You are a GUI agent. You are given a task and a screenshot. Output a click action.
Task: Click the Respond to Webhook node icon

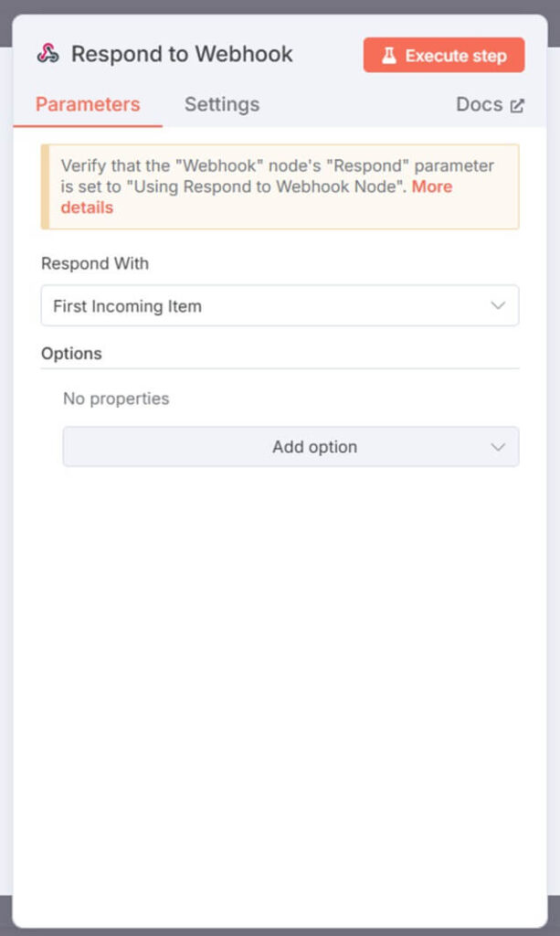point(48,54)
